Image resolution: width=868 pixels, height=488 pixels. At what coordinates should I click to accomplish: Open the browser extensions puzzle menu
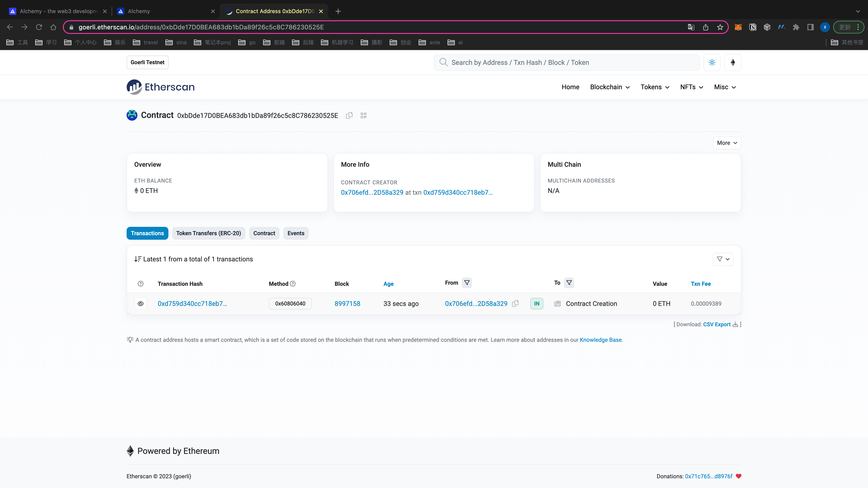(x=796, y=27)
